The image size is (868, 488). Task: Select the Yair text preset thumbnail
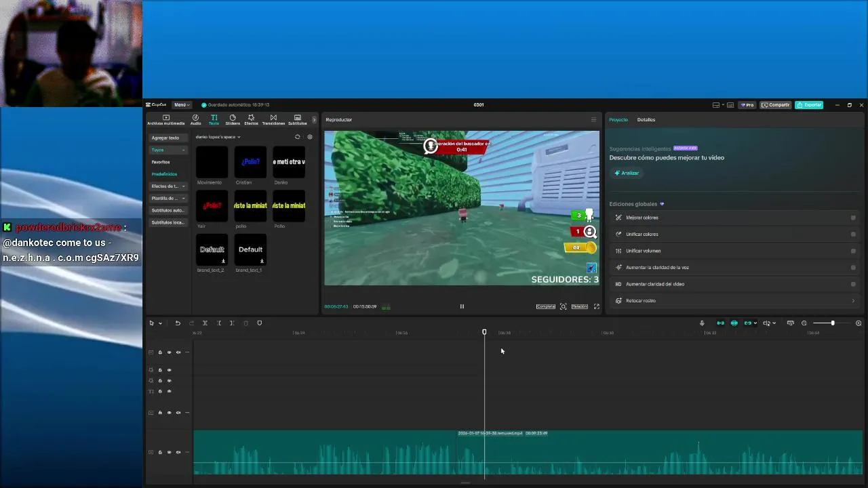[212, 205]
